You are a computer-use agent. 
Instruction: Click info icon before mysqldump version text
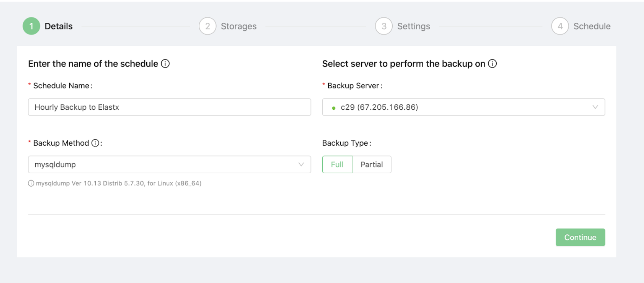[31, 183]
